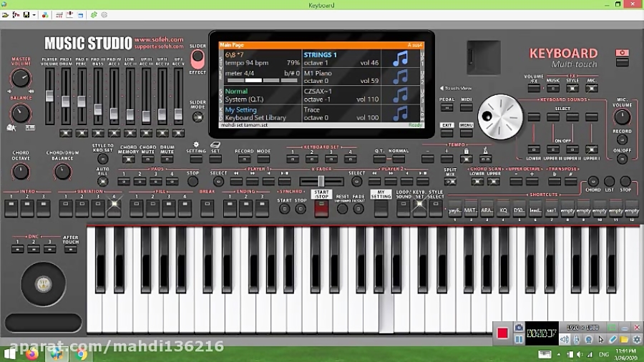
Task: Click the EXIT button
Action: coord(447,132)
